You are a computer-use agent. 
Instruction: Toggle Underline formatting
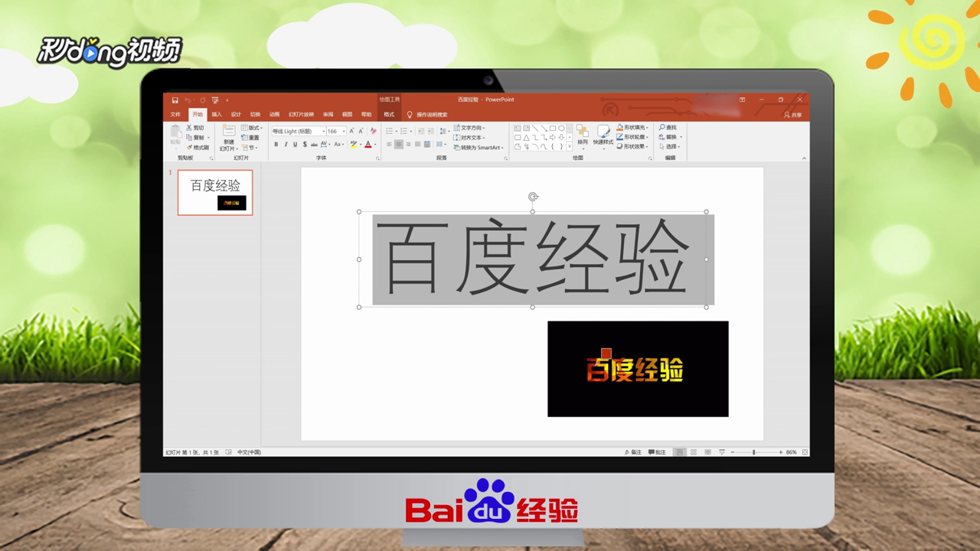point(295,144)
